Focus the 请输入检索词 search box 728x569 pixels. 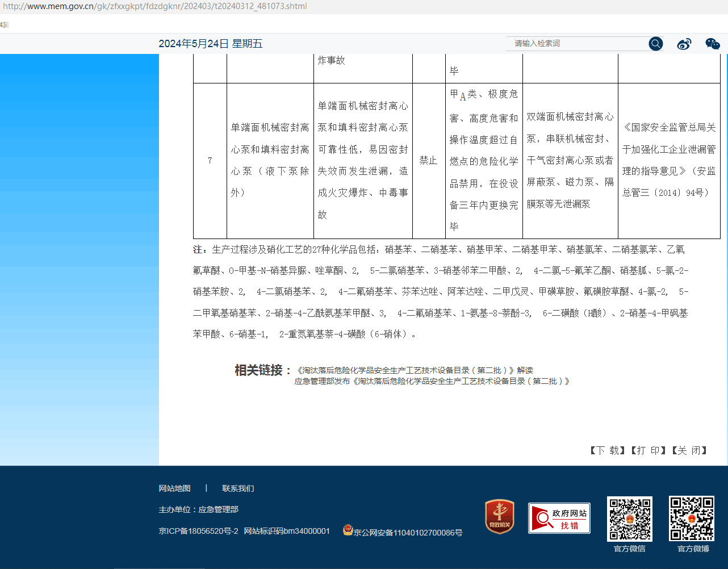click(576, 44)
